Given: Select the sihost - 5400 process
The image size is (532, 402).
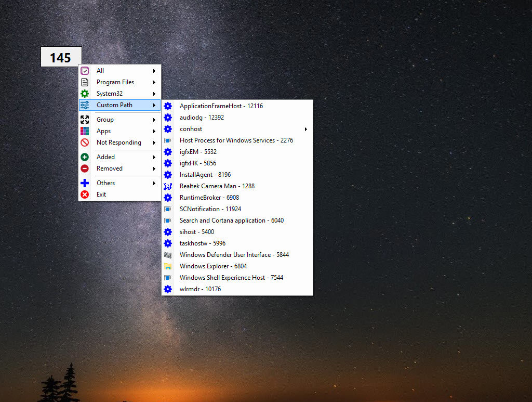Looking at the screenshot, I should (x=237, y=232).
